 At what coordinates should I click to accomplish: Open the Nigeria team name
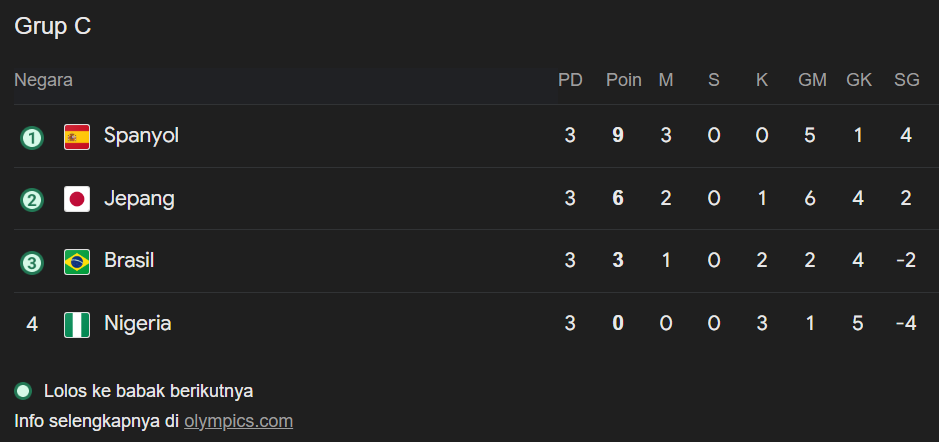click(137, 323)
